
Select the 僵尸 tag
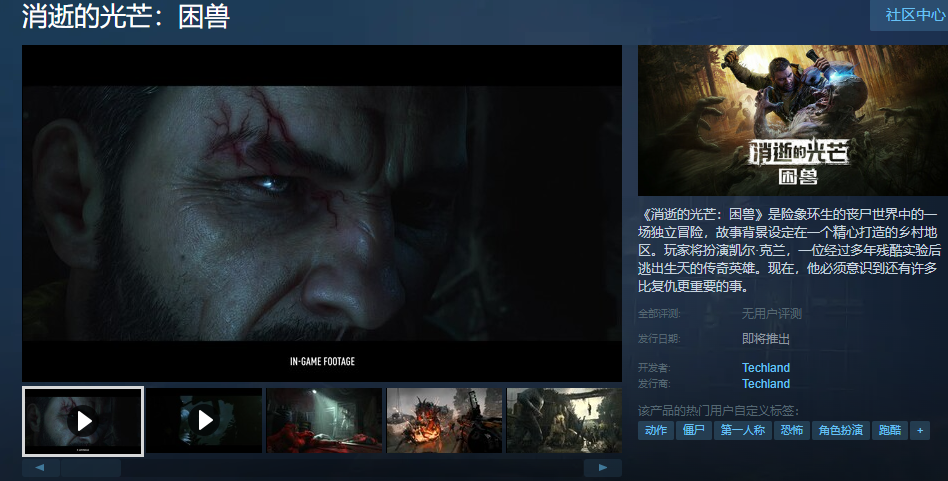693,431
